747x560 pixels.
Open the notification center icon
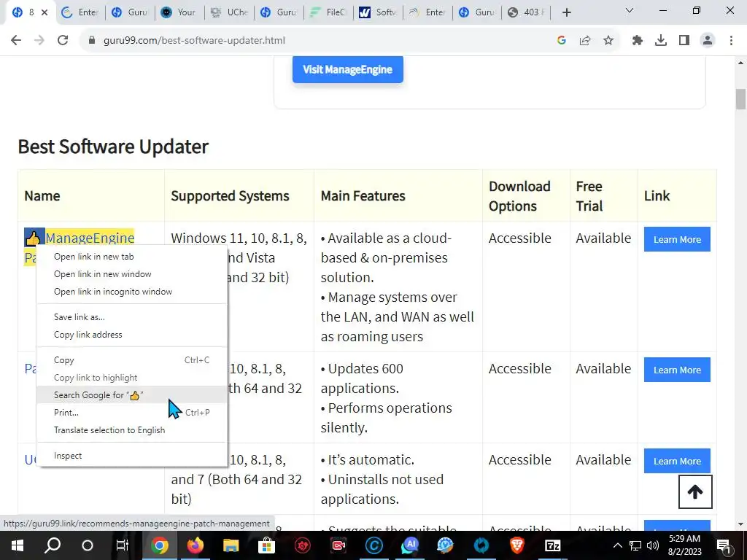click(x=724, y=545)
